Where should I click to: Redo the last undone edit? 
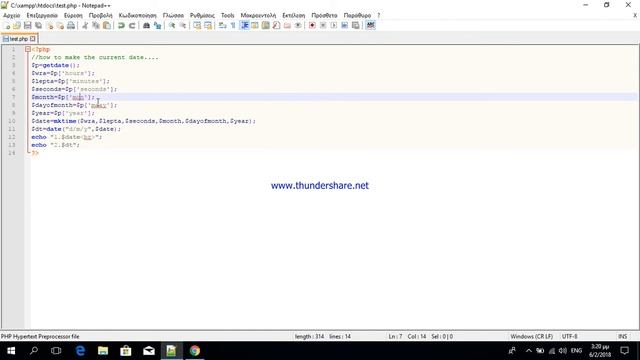tap(132, 25)
